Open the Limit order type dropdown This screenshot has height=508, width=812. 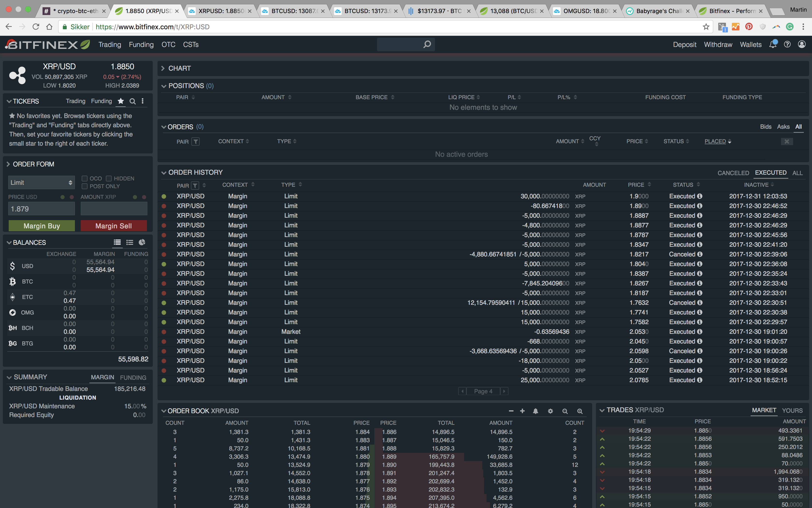coord(41,182)
